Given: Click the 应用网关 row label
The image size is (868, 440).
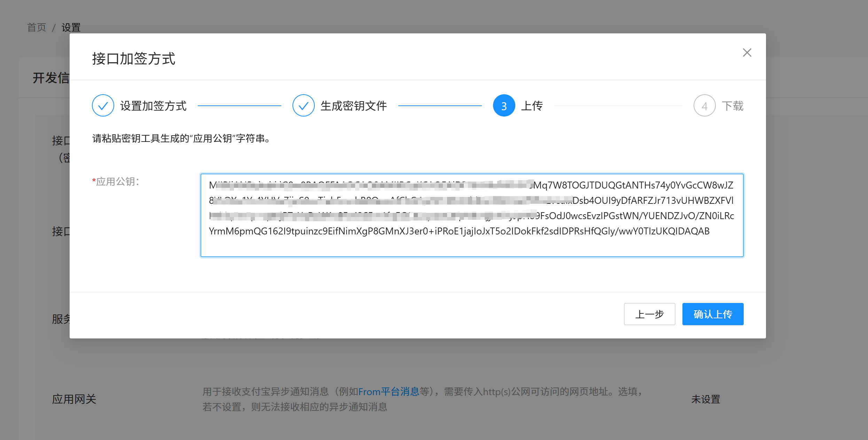Looking at the screenshot, I should 74,399.
